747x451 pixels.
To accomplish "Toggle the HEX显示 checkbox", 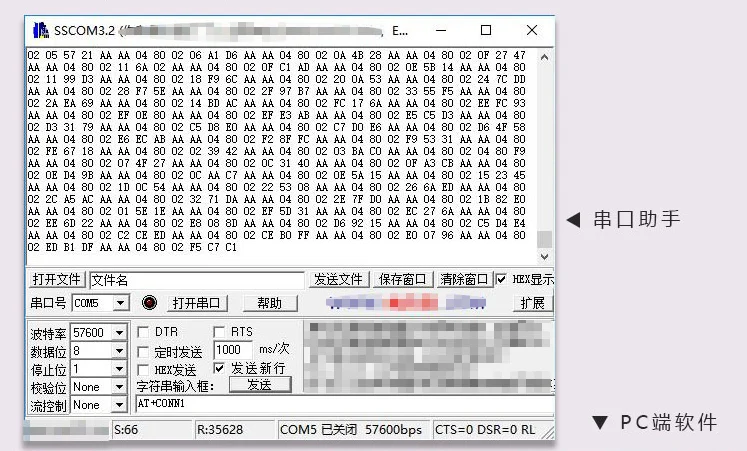I will (x=501, y=279).
